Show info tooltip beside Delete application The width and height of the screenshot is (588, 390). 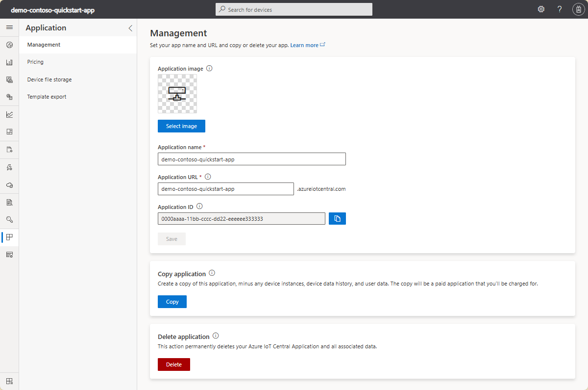(216, 337)
